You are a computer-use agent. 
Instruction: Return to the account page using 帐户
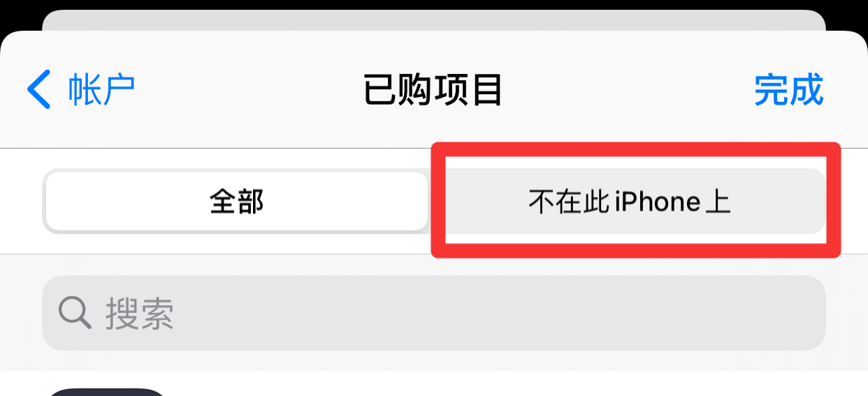point(101,89)
